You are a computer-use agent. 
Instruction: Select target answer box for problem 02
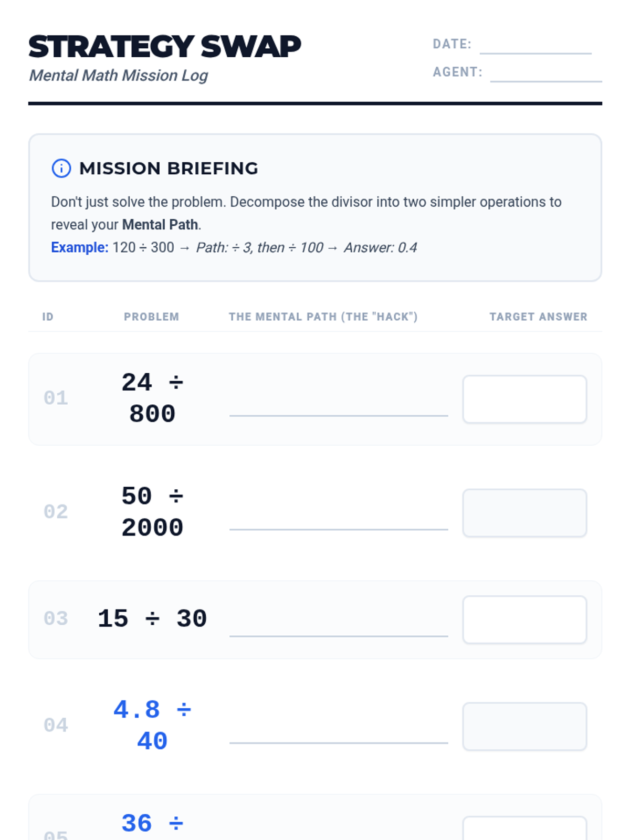pyautogui.click(x=524, y=513)
